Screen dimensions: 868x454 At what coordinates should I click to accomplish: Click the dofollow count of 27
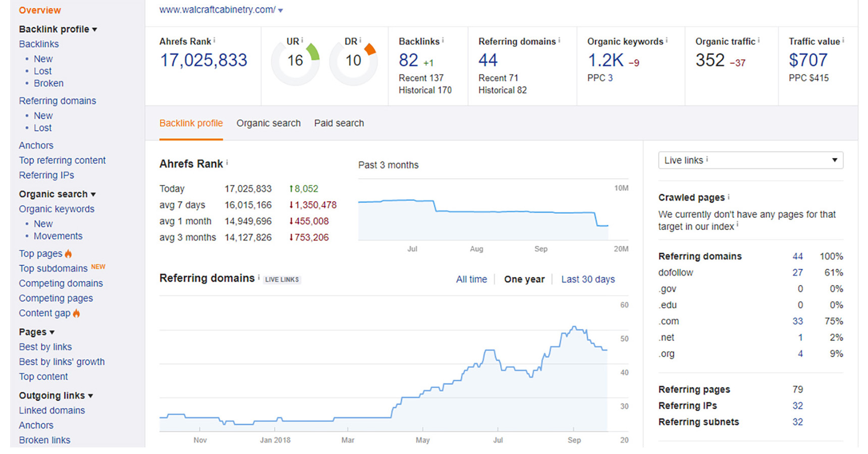tap(797, 272)
